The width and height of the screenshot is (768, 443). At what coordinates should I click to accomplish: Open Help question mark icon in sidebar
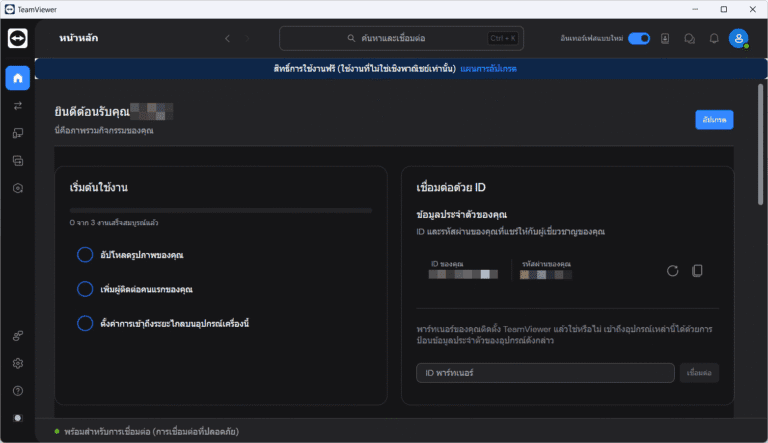coord(18,391)
